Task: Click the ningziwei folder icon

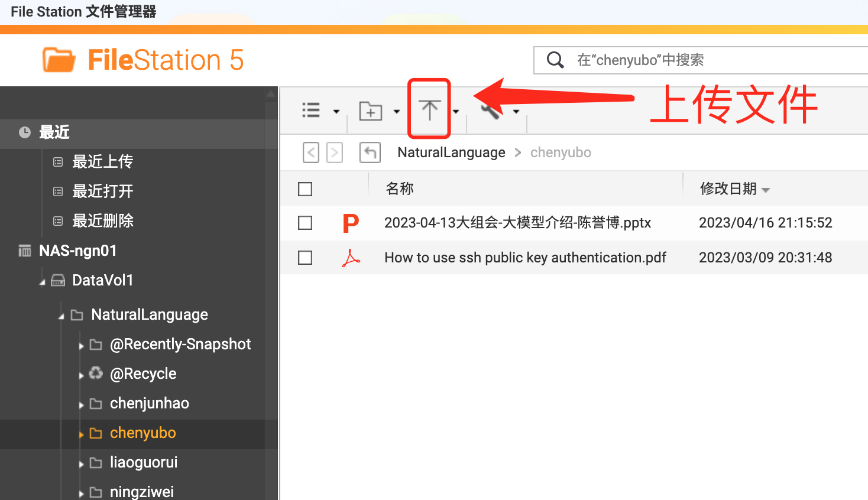Action: 96,492
